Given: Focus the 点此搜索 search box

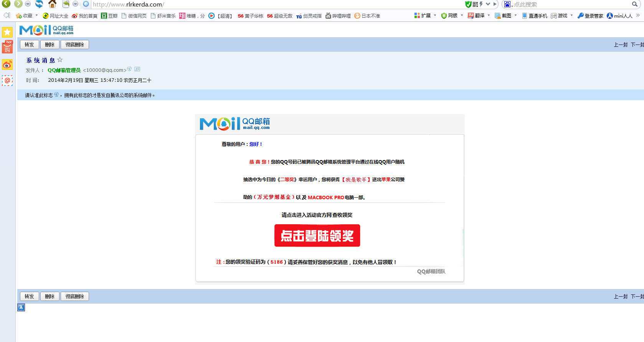Looking at the screenshot, I should [572, 5].
